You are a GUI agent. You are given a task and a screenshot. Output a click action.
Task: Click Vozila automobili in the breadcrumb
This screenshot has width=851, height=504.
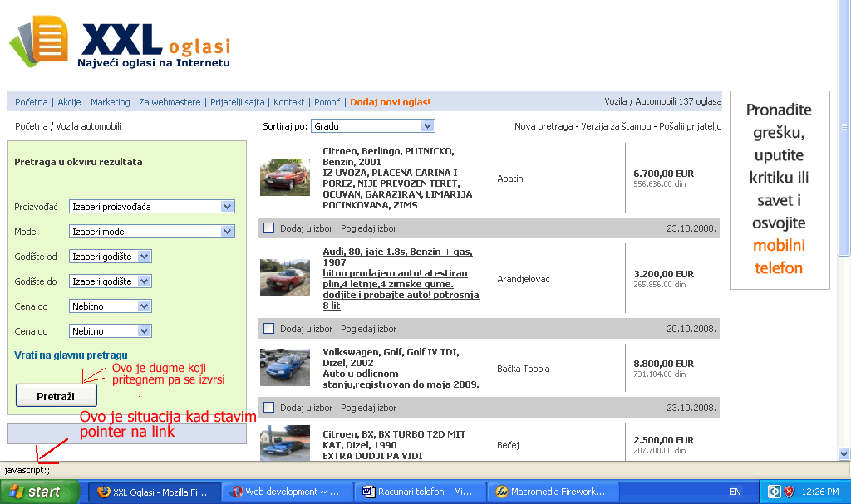88,126
